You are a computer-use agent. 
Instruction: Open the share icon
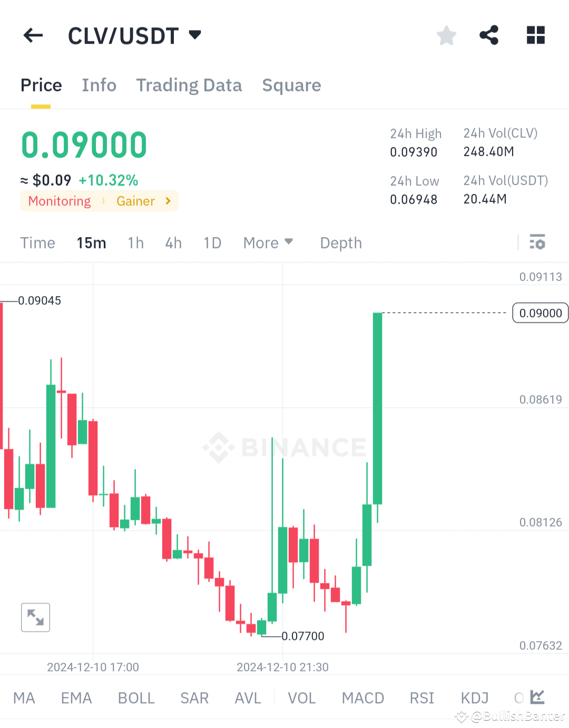click(489, 35)
